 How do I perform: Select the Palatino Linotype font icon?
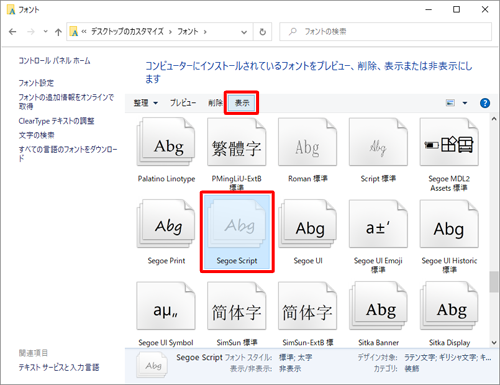point(166,142)
